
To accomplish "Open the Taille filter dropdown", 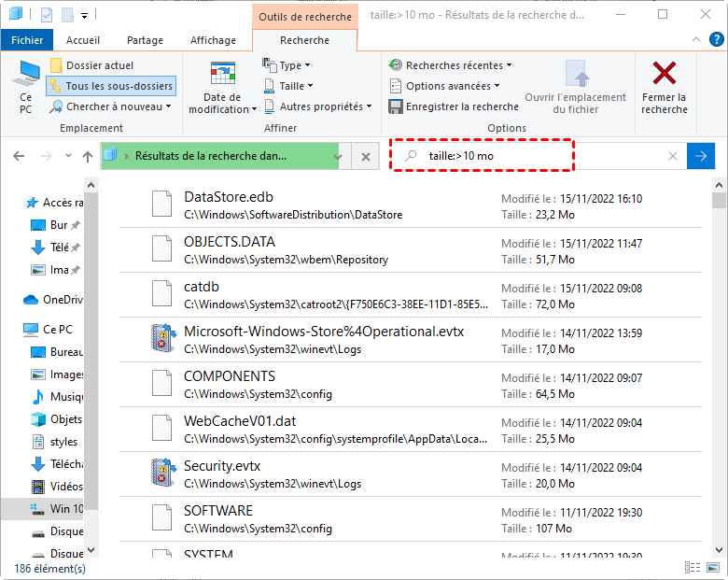I will tap(288, 86).
